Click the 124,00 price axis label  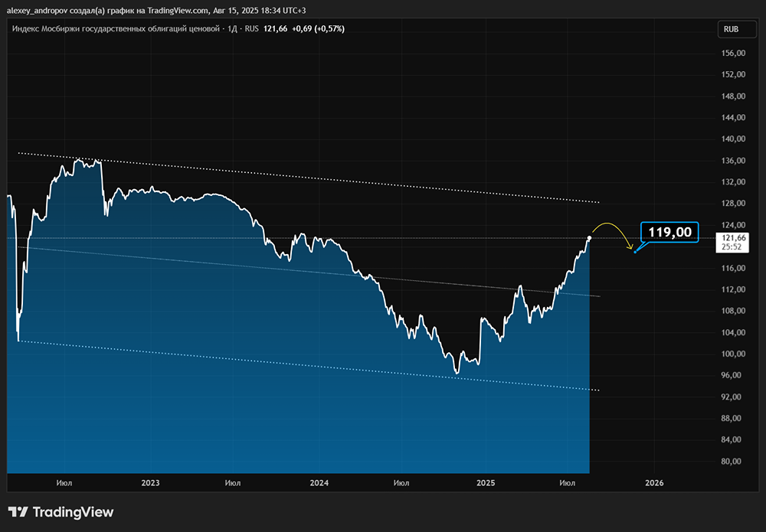point(733,225)
